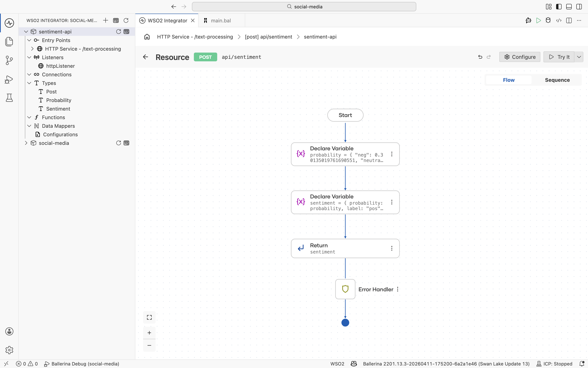The image size is (588, 368).
Task: Switch diagram to Sequence view
Action: click(557, 80)
